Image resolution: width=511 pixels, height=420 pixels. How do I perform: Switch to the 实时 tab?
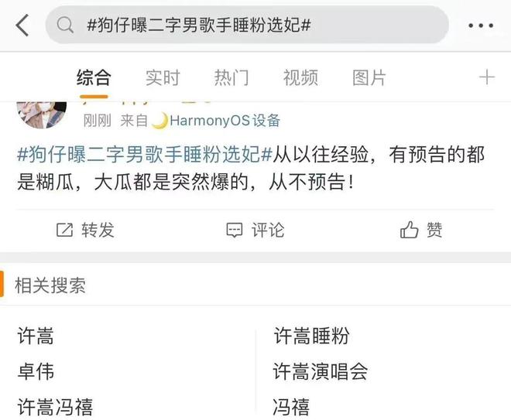pyautogui.click(x=163, y=78)
